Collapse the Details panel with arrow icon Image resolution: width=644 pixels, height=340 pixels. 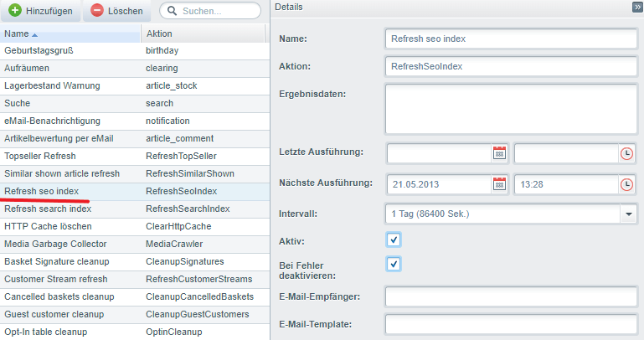(x=636, y=7)
